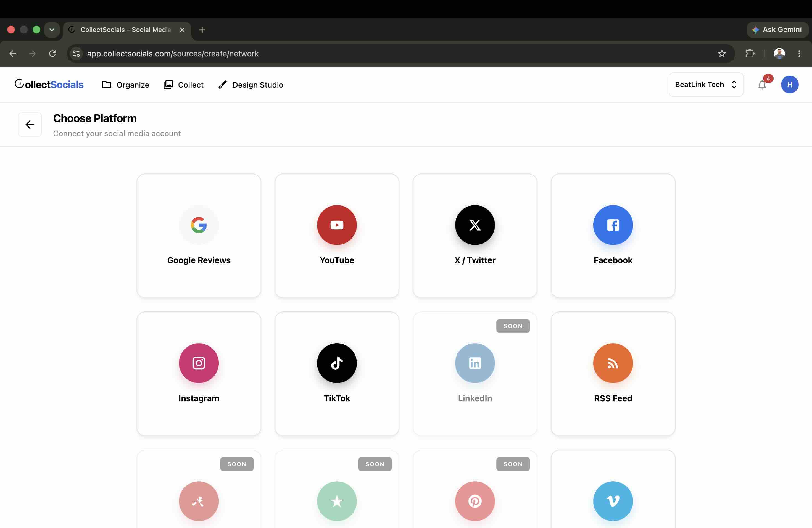Select the RSS Feed icon
The image size is (812, 528).
pos(613,363)
